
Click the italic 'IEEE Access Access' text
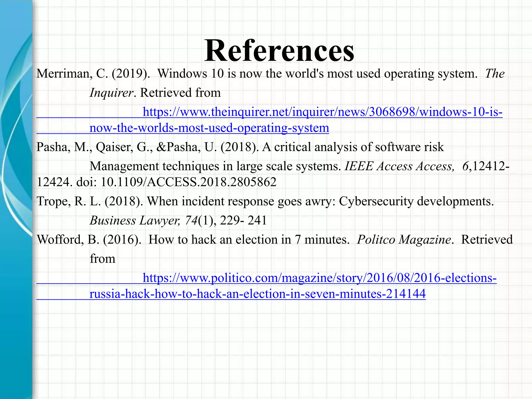pos(399,166)
